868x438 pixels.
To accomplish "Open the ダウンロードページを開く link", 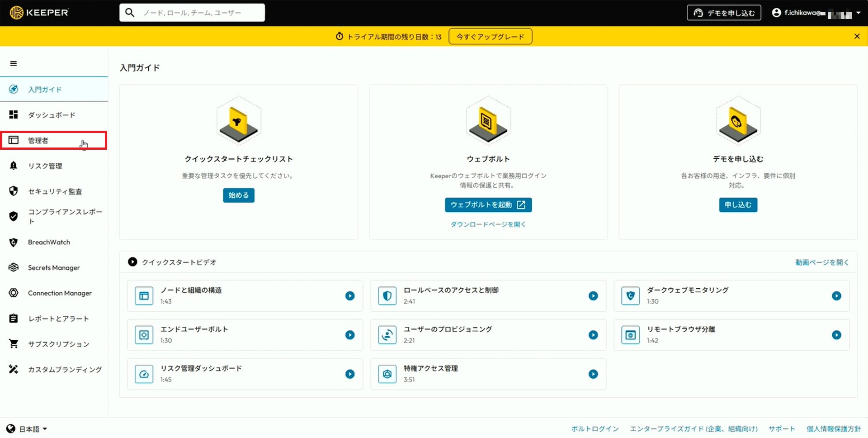I will 488,224.
